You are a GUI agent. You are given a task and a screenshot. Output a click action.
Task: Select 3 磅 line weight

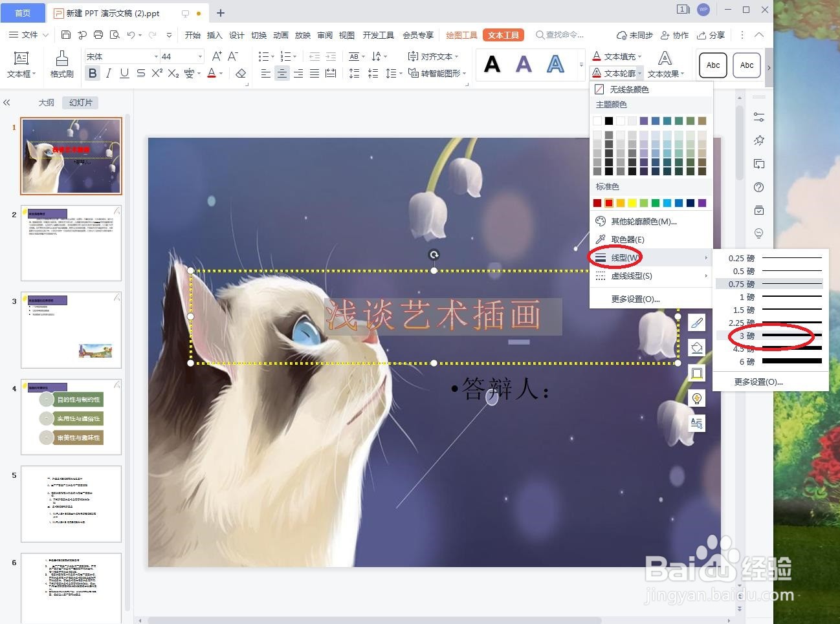[770, 336]
